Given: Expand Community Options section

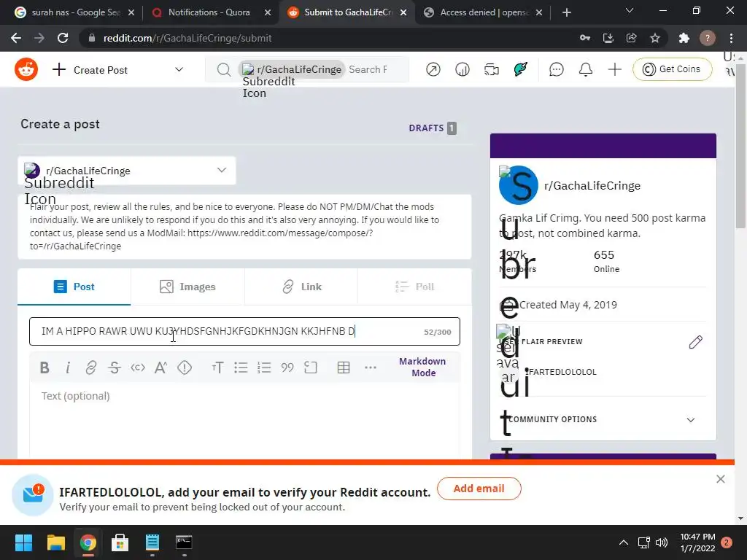Looking at the screenshot, I should tap(603, 419).
